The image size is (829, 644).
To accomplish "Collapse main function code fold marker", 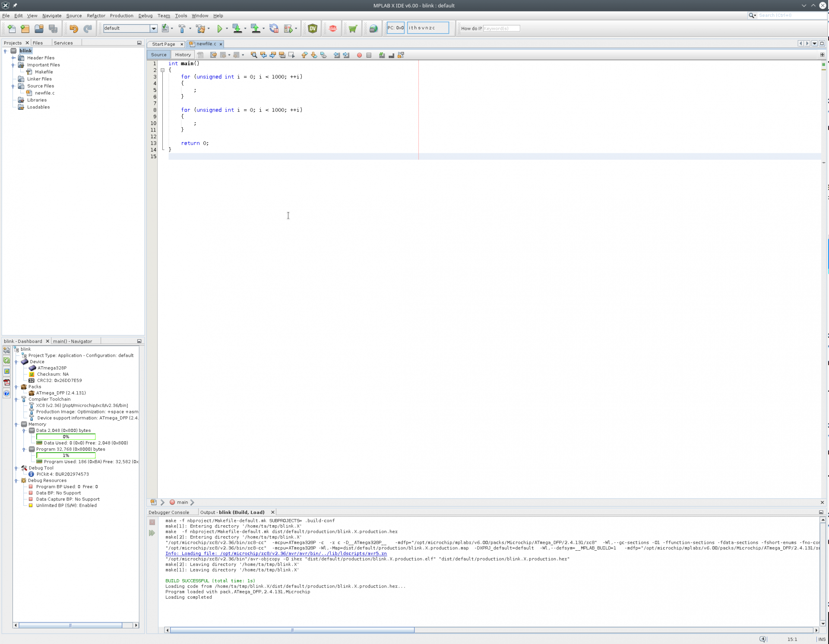I will [x=162, y=70].
